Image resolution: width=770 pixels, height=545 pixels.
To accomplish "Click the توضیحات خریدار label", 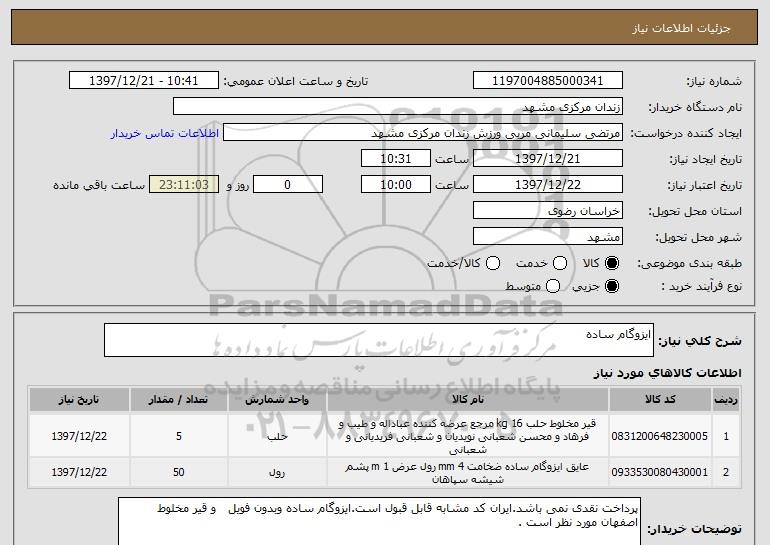I will pyautogui.click(x=694, y=529).
